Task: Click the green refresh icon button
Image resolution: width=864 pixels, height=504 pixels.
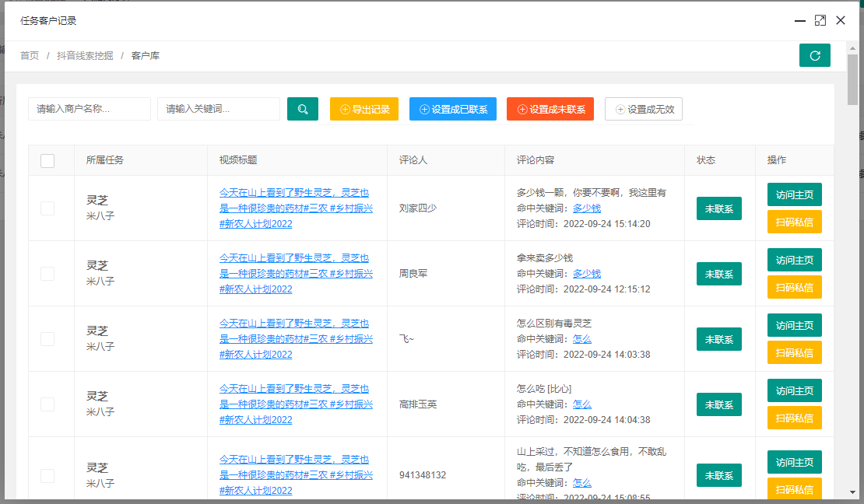Action: (x=814, y=55)
